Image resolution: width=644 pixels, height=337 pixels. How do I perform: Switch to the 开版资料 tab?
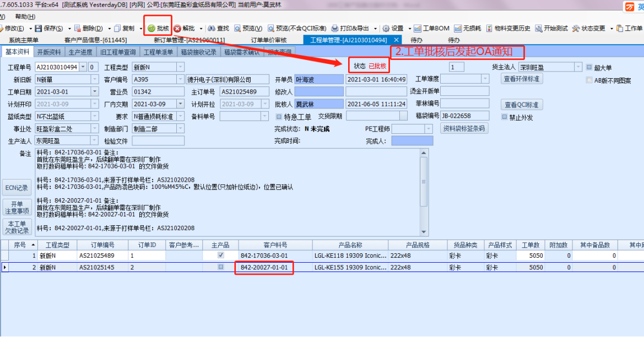pos(49,52)
